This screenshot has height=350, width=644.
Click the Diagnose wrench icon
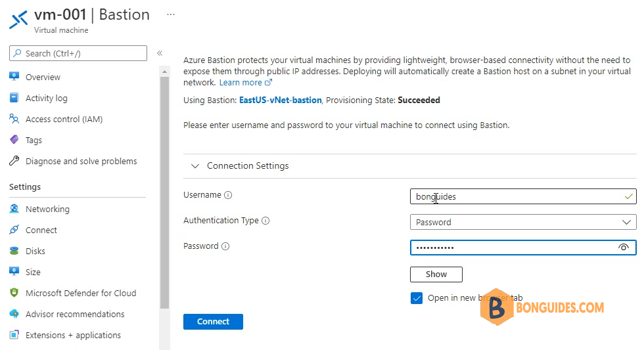[14, 160]
